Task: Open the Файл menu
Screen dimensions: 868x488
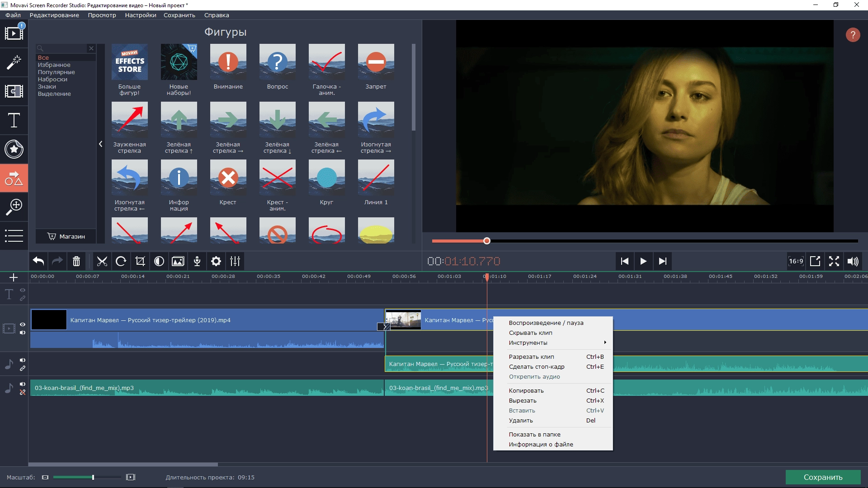Action: point(13,15)
